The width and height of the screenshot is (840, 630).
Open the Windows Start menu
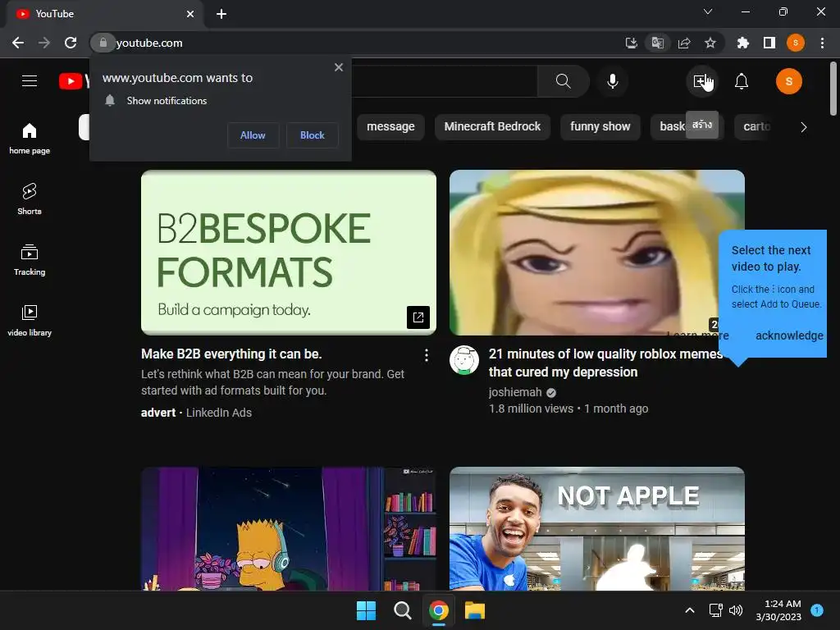[366, 610]
